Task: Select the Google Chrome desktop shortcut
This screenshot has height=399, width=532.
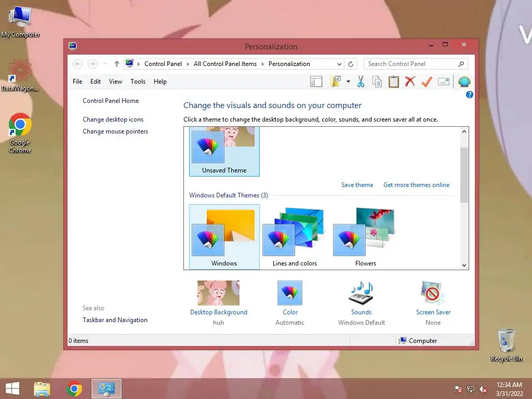Action: coord(20,134)
